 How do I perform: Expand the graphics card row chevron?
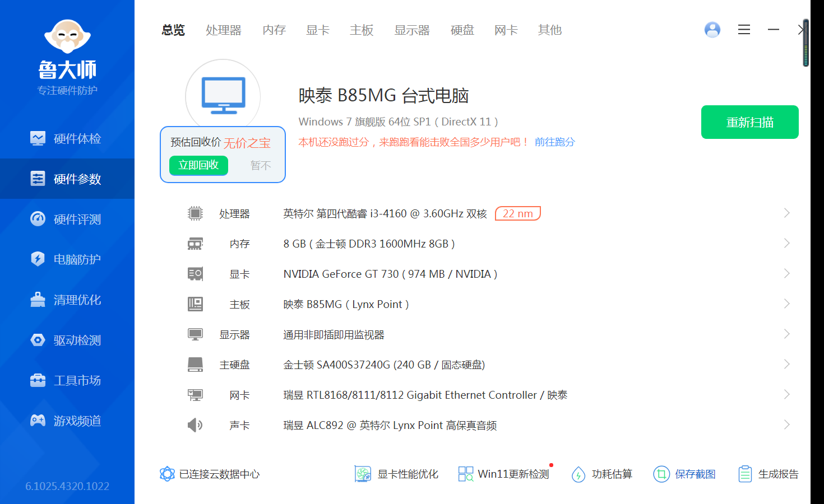pyautogui.click(x=786, y=274)
